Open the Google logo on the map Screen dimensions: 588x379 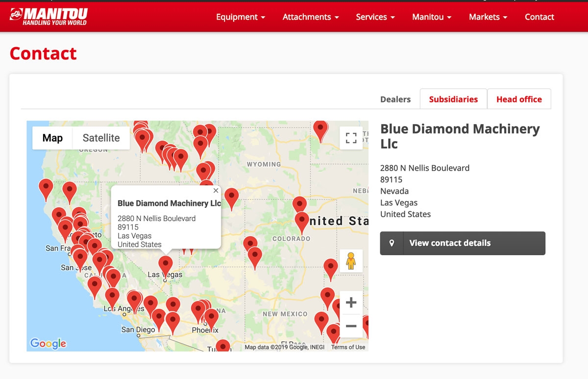[48, 343]
